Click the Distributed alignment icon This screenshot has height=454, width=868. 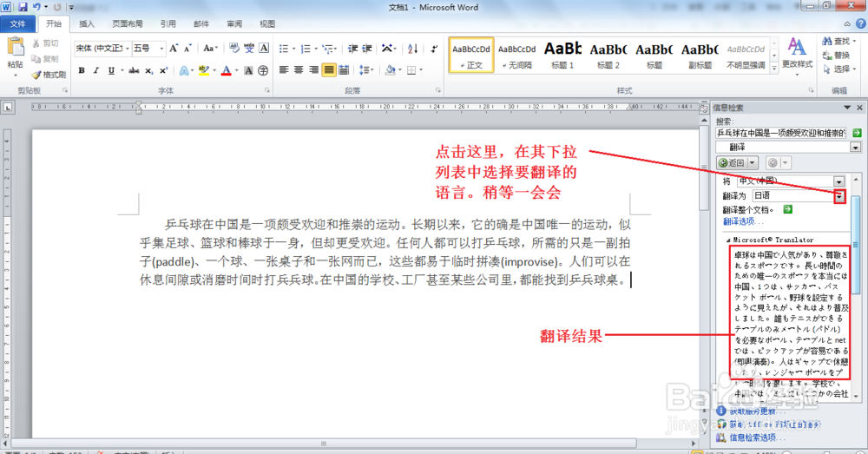[343, 70]
